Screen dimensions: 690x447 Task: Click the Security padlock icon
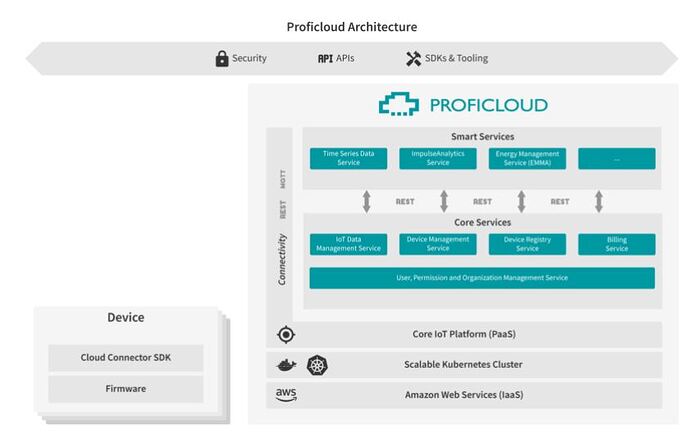click(222, 59)
